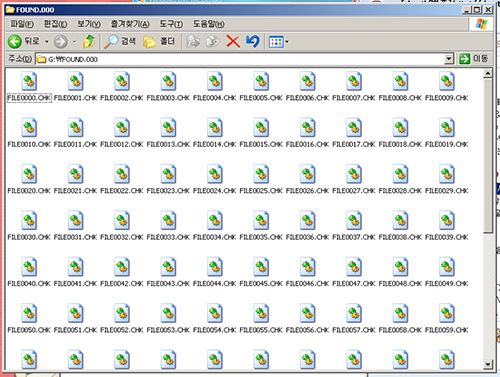Open Back button history dropdown arrow
Viewport: 500px width, 377px height.
coord(46,42)
